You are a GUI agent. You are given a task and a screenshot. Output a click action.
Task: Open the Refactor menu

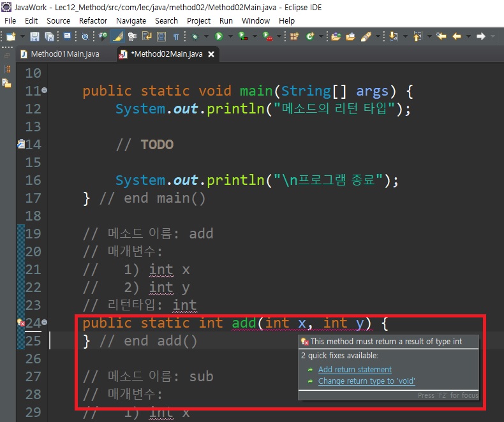pyautogui.click(x=93, y=21)
